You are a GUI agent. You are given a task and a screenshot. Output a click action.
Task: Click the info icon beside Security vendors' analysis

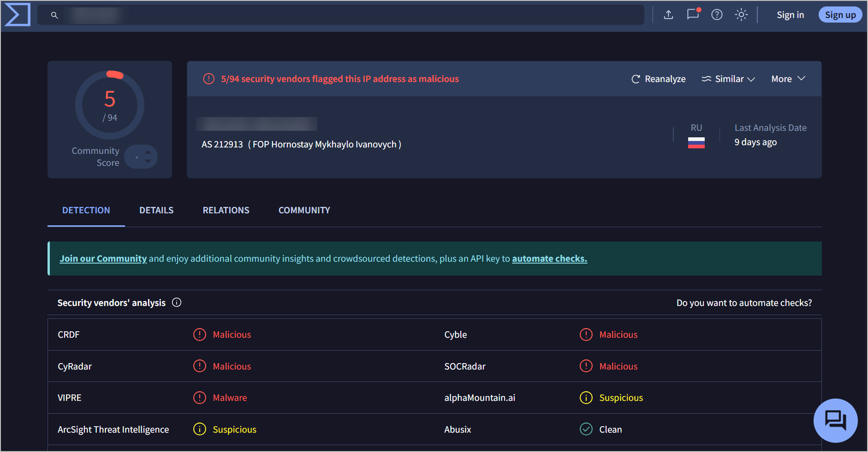[177, 302]
